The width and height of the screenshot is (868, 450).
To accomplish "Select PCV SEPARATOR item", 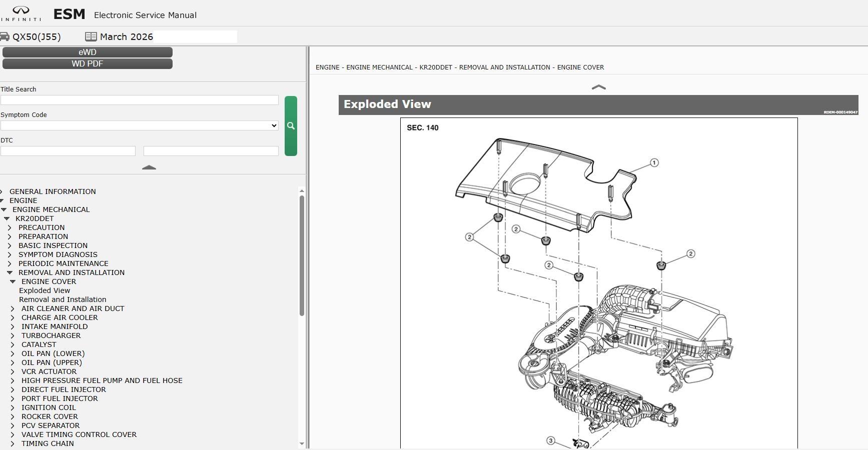I will click(51, 425).
